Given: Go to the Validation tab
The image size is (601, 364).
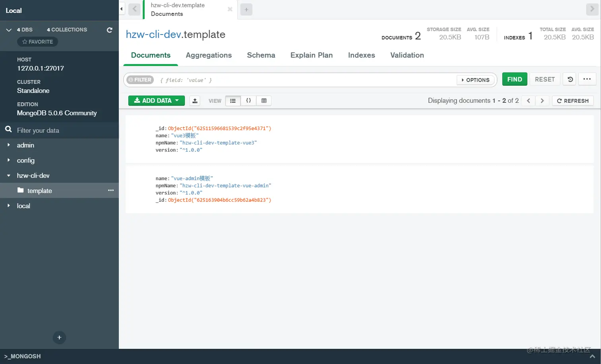Looking at the screenshot, I should pos(407,56).
